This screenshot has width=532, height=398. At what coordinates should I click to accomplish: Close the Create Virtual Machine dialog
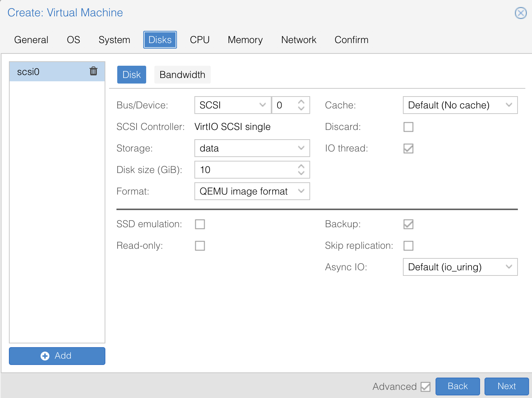pyautogui.click(x=520, y=13)
